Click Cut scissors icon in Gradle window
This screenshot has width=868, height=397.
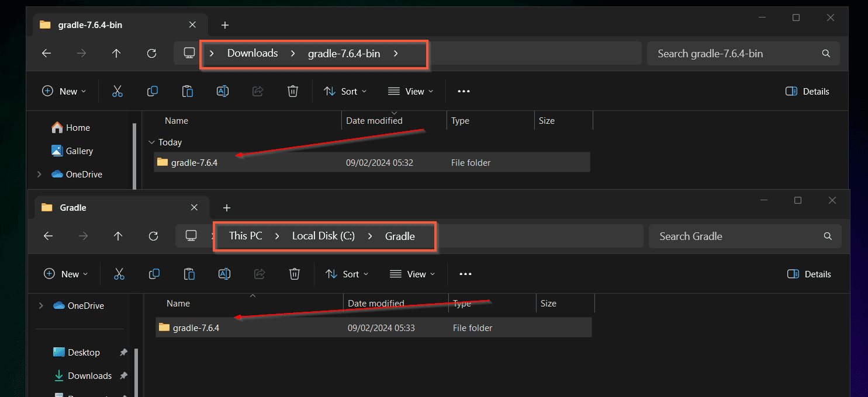click(x=119, y=274)
